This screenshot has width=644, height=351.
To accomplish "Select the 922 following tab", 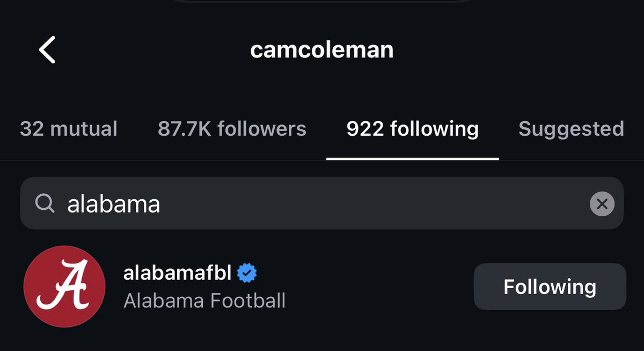I will (413, 129).
